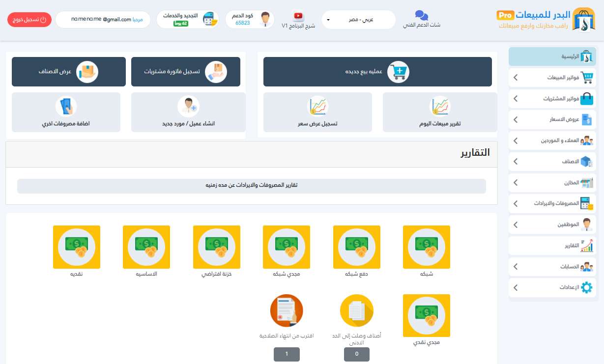Open the عربي - مصر language dropdown
604x364 pixels.
coord(358,19)
